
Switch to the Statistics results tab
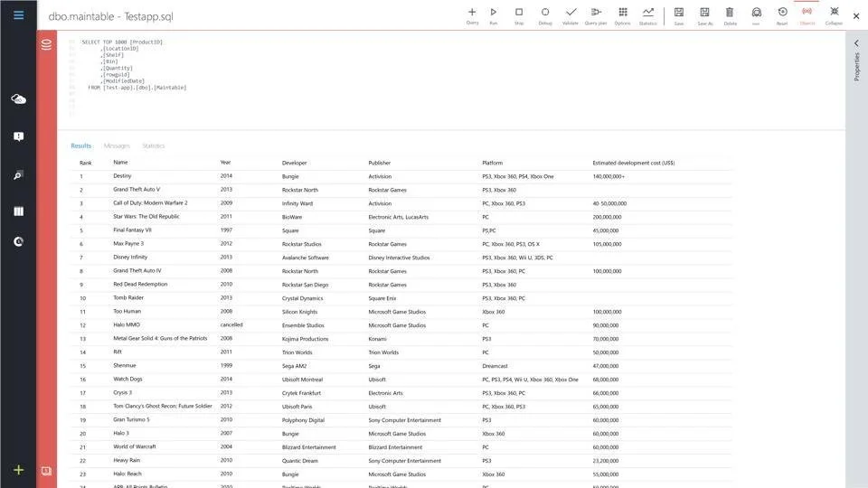click(x=154, y=145)
